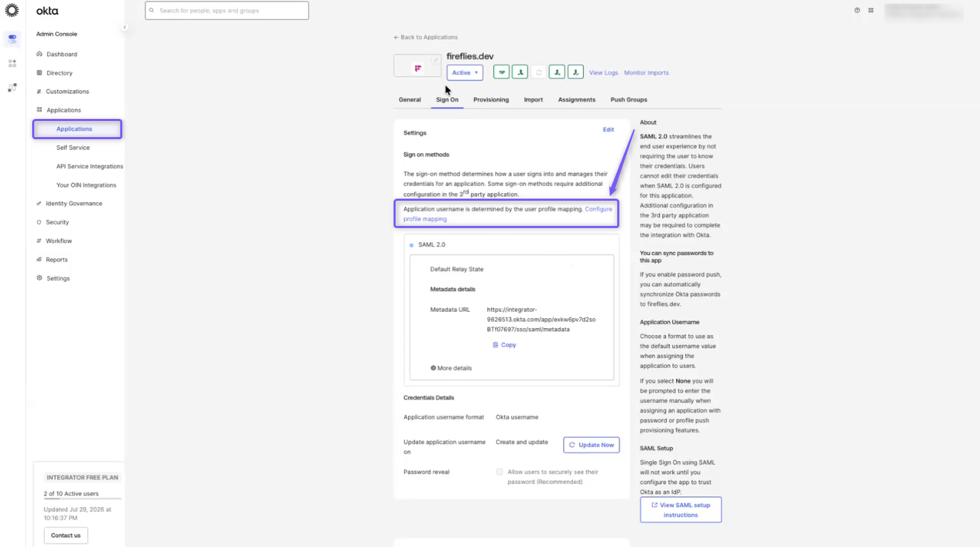Click the fireflies.dev app logo

[418, 68]
